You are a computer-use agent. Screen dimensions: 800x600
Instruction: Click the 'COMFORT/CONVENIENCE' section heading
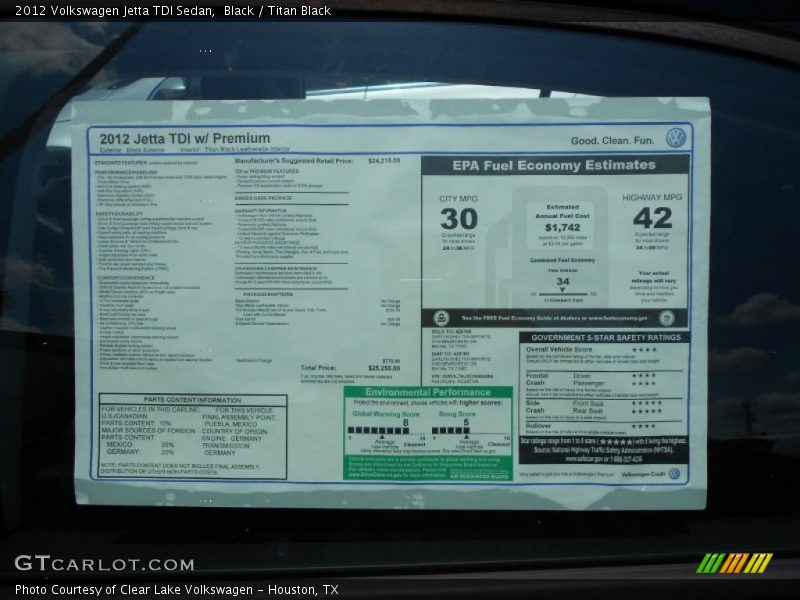(x=126, y=278)
